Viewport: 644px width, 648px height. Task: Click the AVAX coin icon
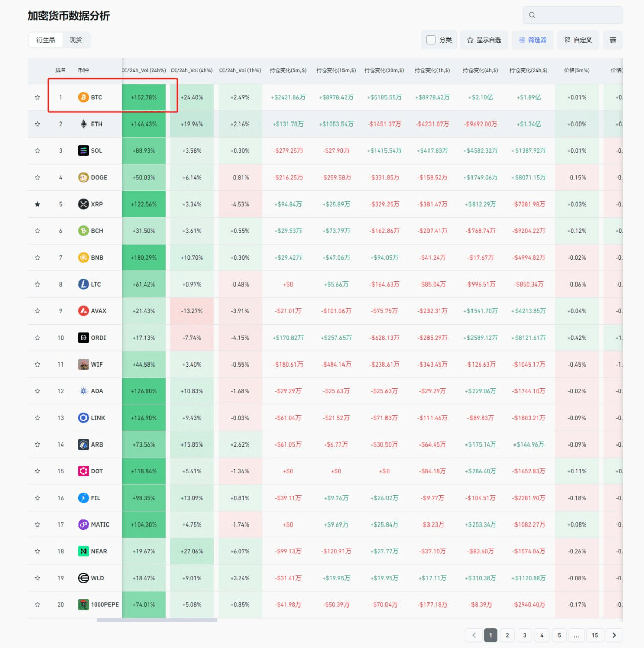pos(83,311)
